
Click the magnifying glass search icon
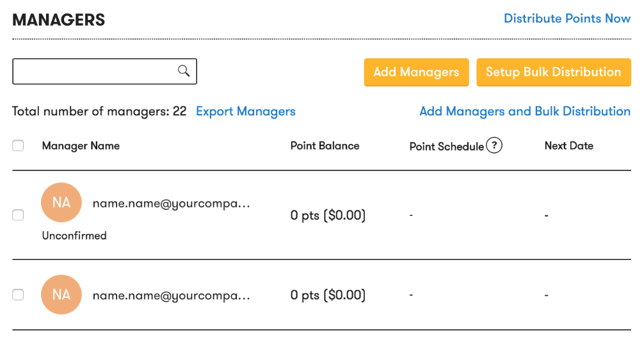[x=184, y=71]
